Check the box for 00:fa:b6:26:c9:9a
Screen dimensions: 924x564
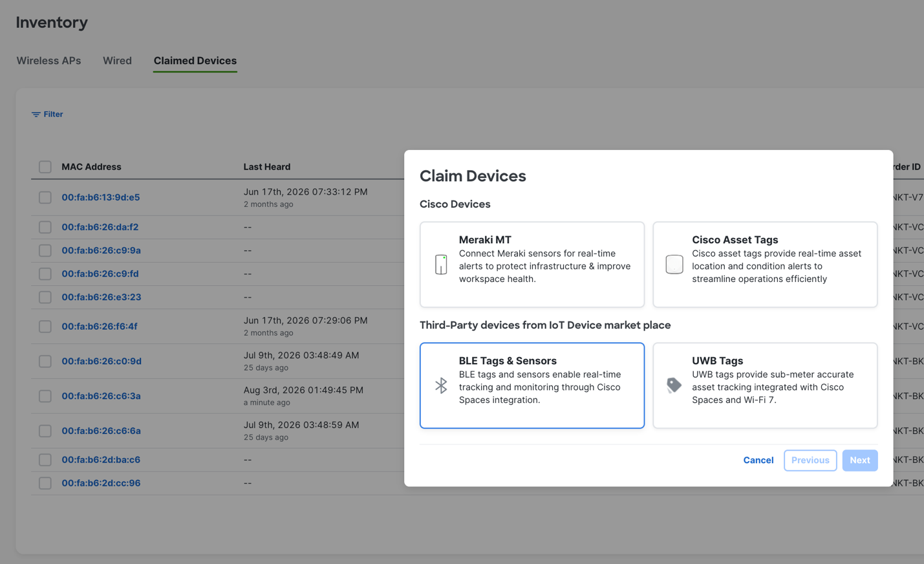45,250
